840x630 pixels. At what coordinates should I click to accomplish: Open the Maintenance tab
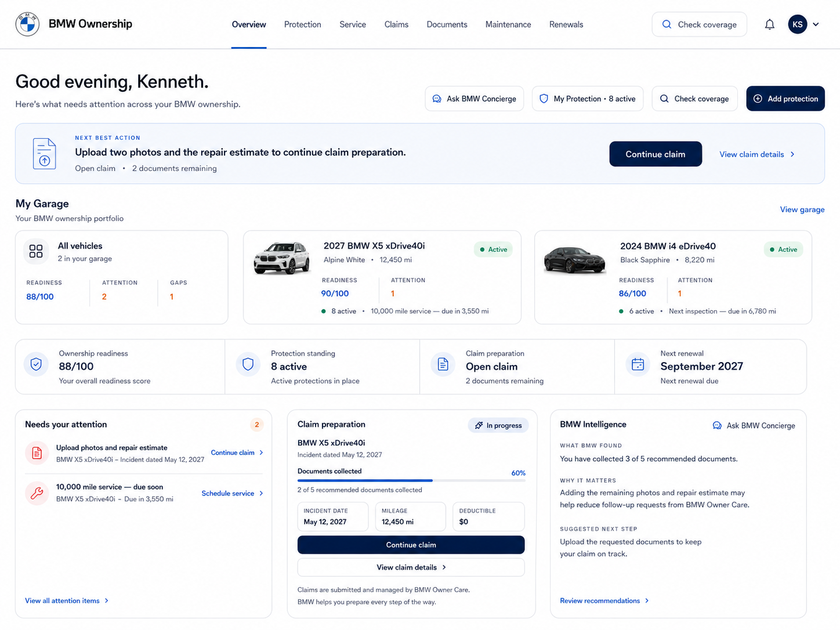[508, 24]
